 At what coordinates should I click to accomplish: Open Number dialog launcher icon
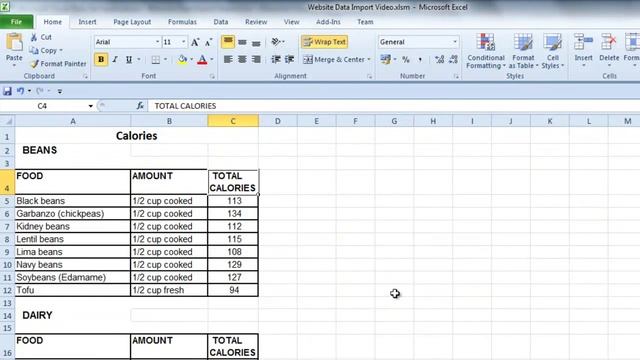[456, 76]
